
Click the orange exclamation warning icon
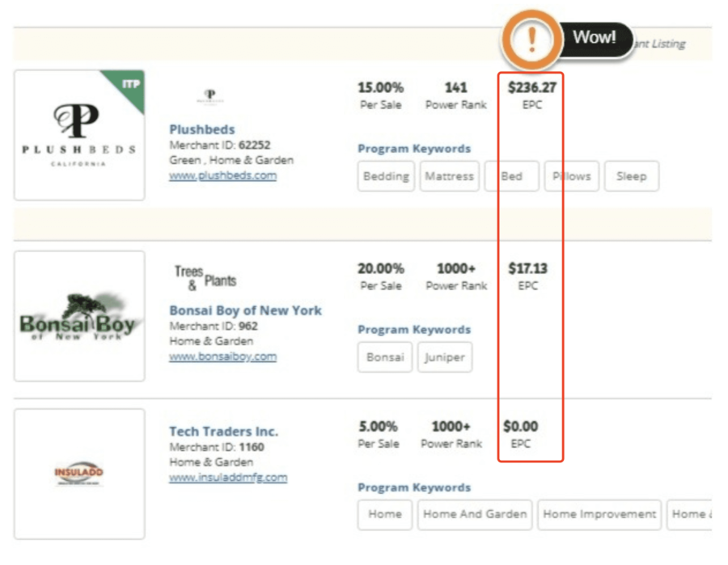pos(531,37)
